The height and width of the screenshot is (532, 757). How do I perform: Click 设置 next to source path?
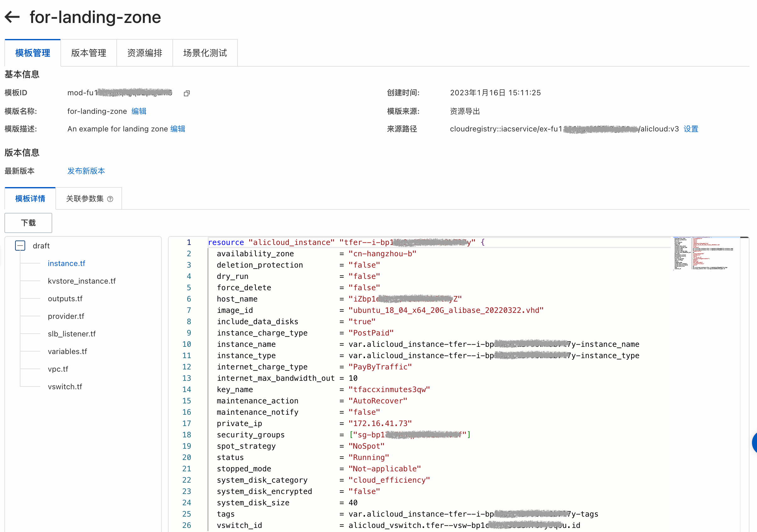tap(691, 129)
